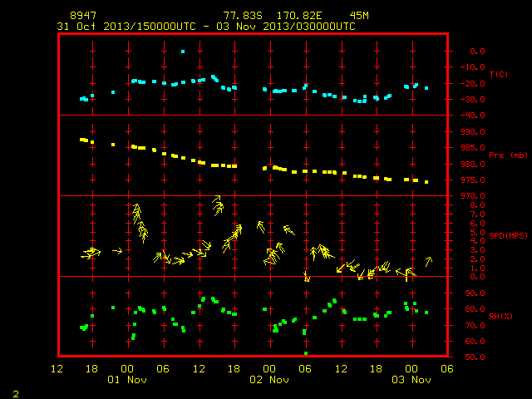
Task: Click the 45M elevation text
Action: click(359, 16)
